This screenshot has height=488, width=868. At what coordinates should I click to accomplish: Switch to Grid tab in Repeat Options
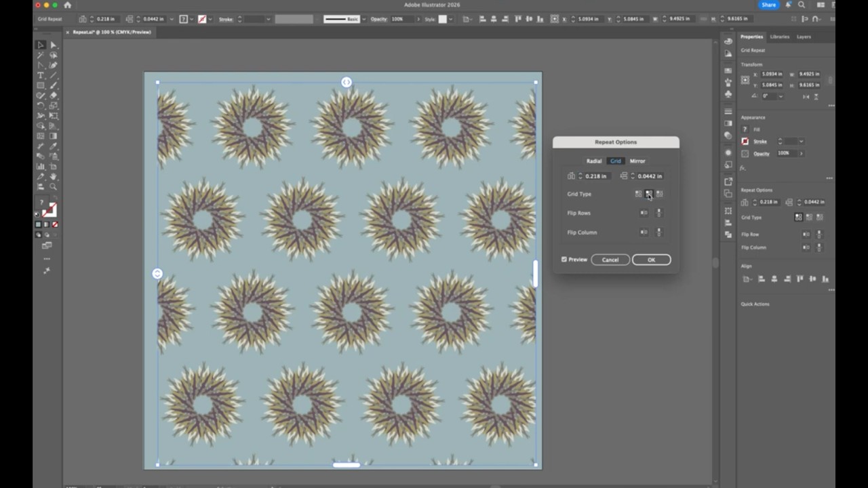click(x=616, y=161)
